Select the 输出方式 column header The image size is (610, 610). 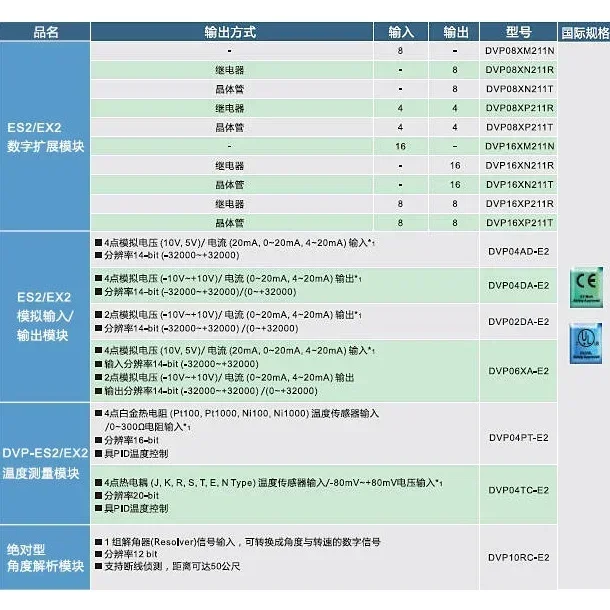pos(231,32)
